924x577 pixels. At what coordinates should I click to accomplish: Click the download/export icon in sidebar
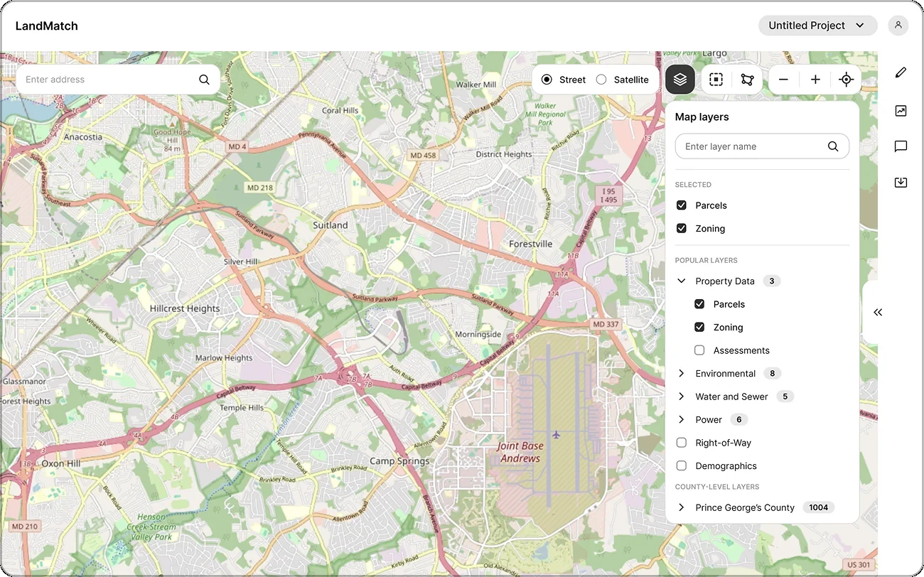point(901,183)
